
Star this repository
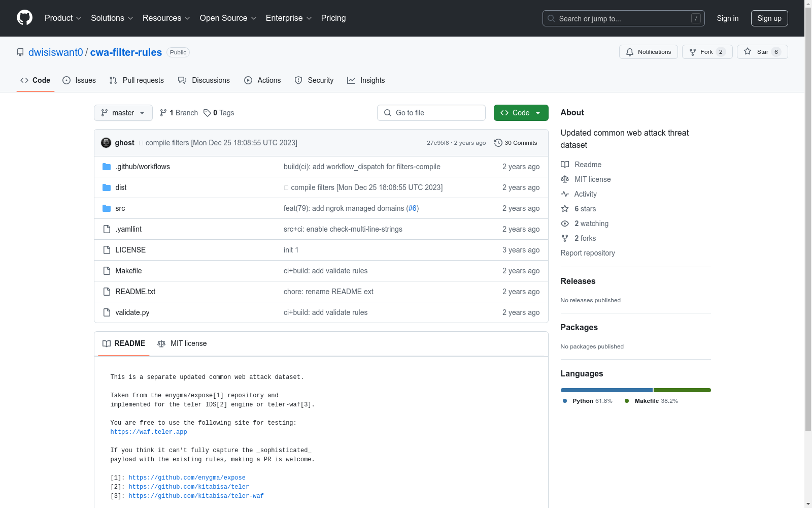(762, 52)
